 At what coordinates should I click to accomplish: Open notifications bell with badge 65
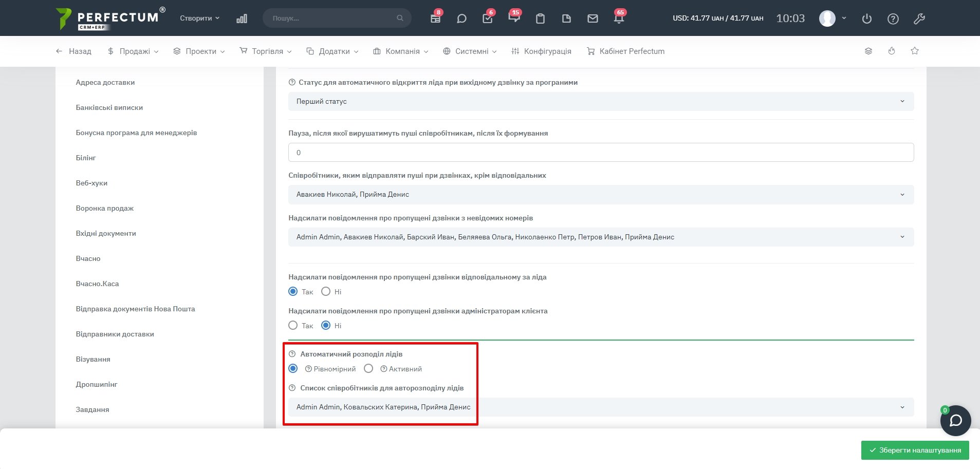[619, 18]
